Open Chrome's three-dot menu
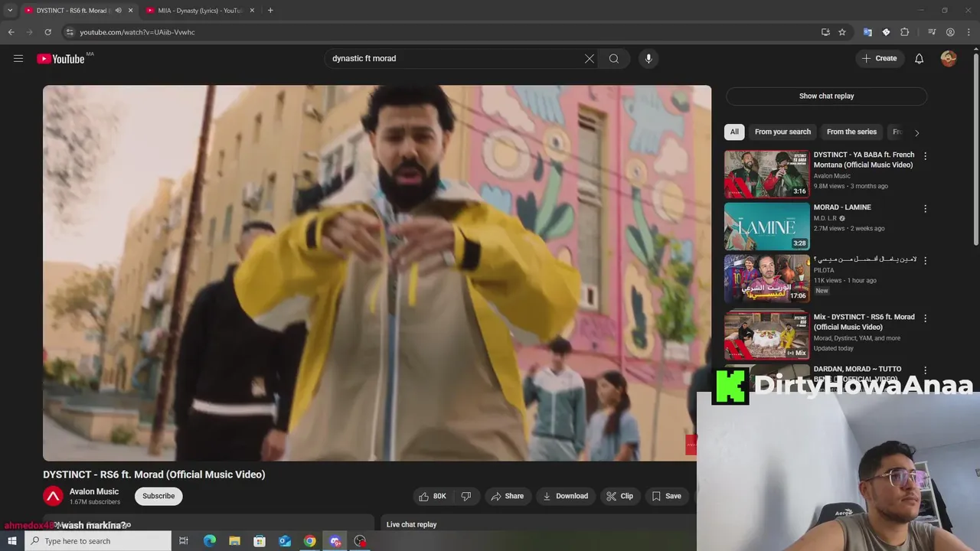Screen dimensions: 980x551 969,32
